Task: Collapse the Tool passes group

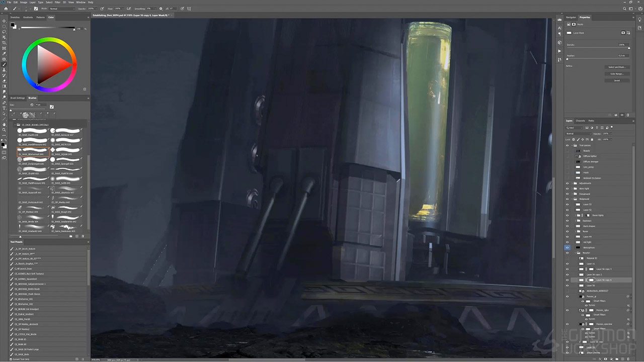Action: coord(572,145)
